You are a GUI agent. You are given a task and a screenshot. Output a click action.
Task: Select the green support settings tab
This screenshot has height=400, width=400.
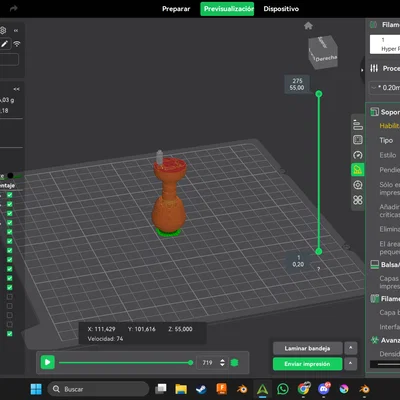[358, 170]
